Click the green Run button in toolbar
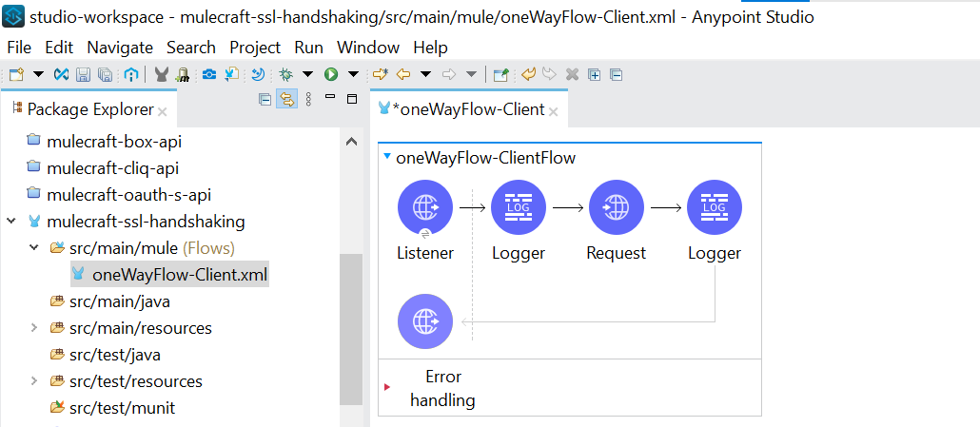Image resolution: width=980 pixels, height=427 pixels. coord(331,74)
